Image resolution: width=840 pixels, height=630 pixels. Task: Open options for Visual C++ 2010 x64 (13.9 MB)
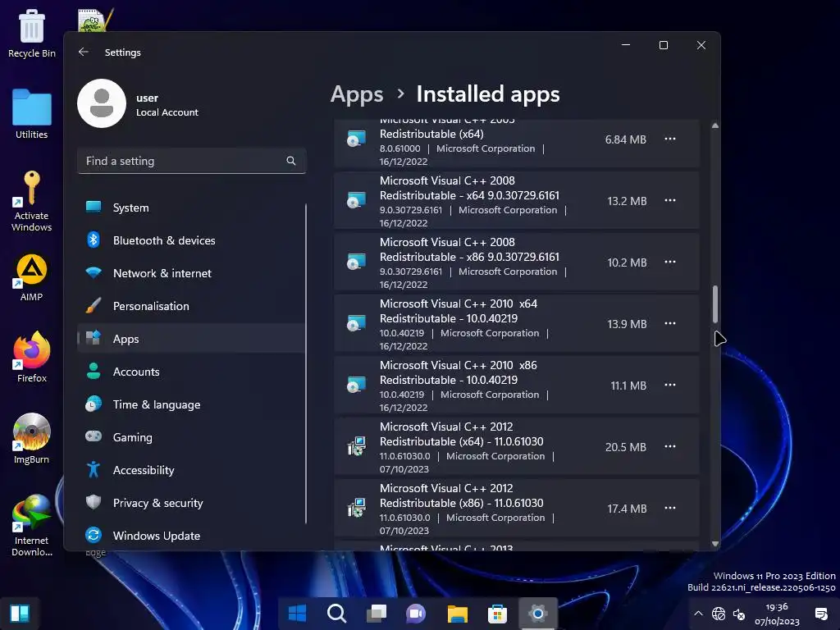[669, 323]
